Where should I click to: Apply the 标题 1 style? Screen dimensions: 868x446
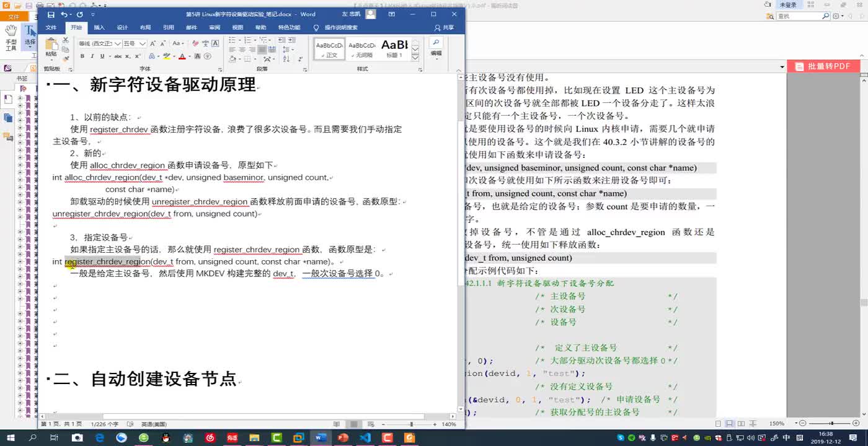394,49
